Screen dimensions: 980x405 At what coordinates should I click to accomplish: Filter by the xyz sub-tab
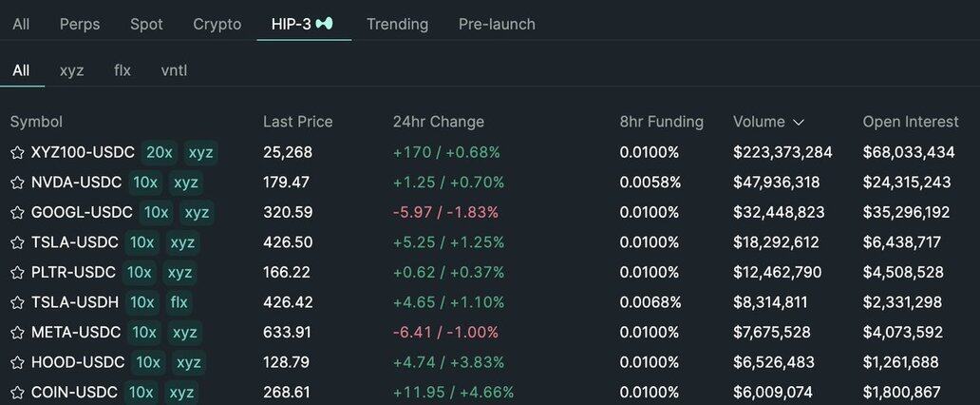click(x=71, y=70)
